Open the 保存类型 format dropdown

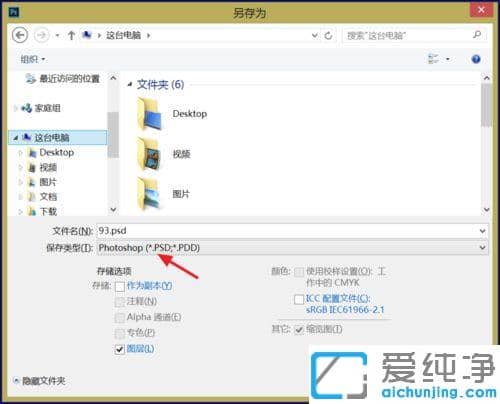pyautogui.click(x=293, y=248)
